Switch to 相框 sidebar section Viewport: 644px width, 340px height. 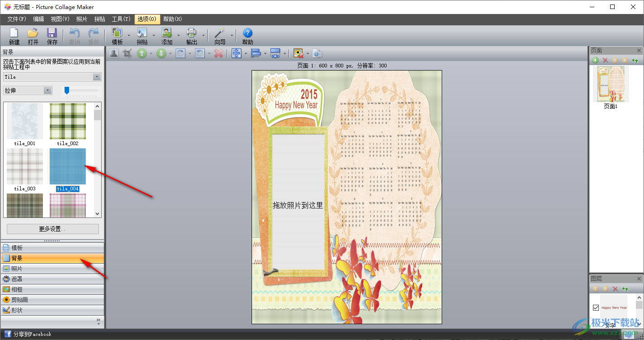coord(52,289)
